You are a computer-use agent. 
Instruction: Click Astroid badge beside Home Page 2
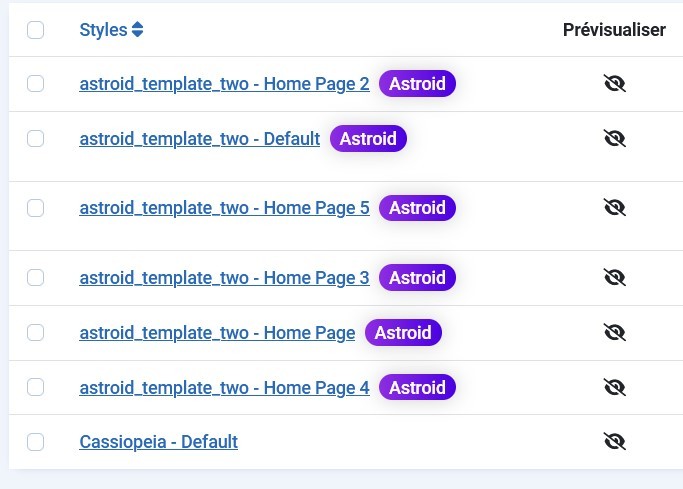[x=417, y=83]
